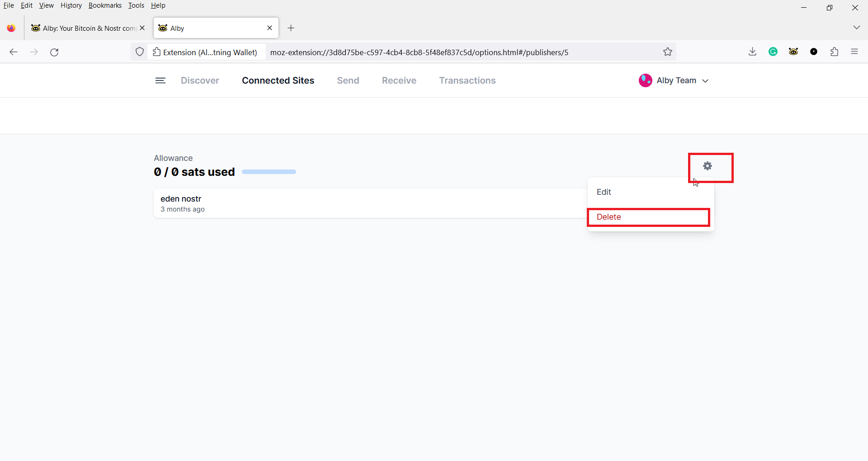Open Firefox downloads panel
Image resolution: width=868 pixels, height=461 pixels.
pyautogui.click(x=752, y=52)
